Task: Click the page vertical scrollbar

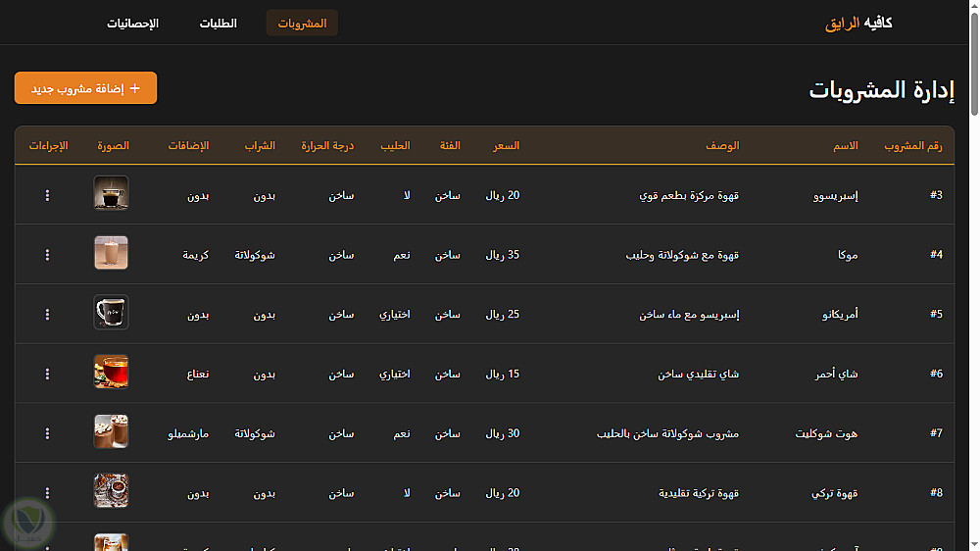Action: pos(974,63)
